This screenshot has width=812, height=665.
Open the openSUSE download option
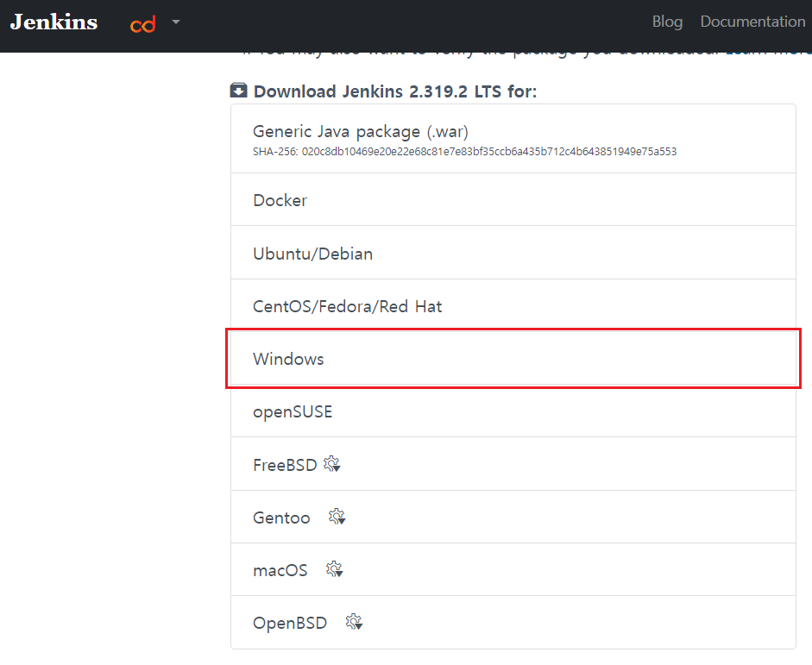[x=513, y=411]
